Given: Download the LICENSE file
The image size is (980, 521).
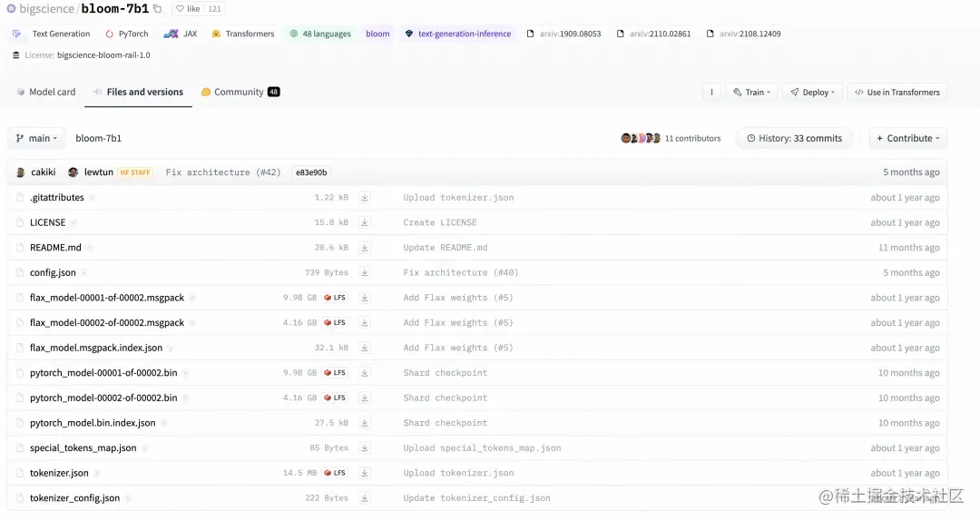Looking at the screenshot, I should pyautogui.click(x=365, y=222).
